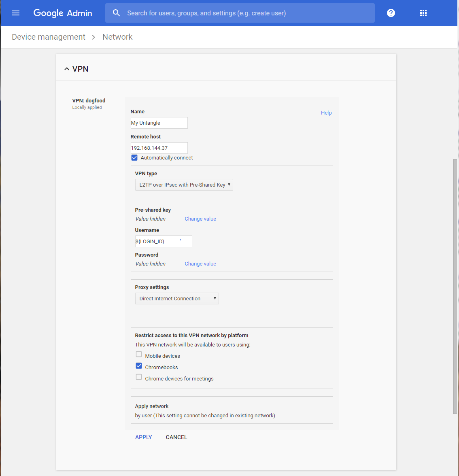
Task: Collapse the VPN section
Action: [x=66, y=68]
